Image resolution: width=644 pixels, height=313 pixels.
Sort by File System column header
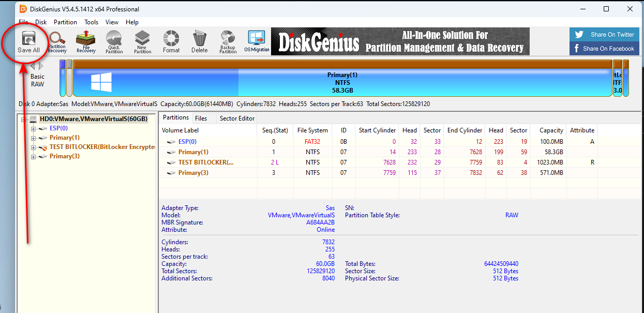tap(312, 130)
